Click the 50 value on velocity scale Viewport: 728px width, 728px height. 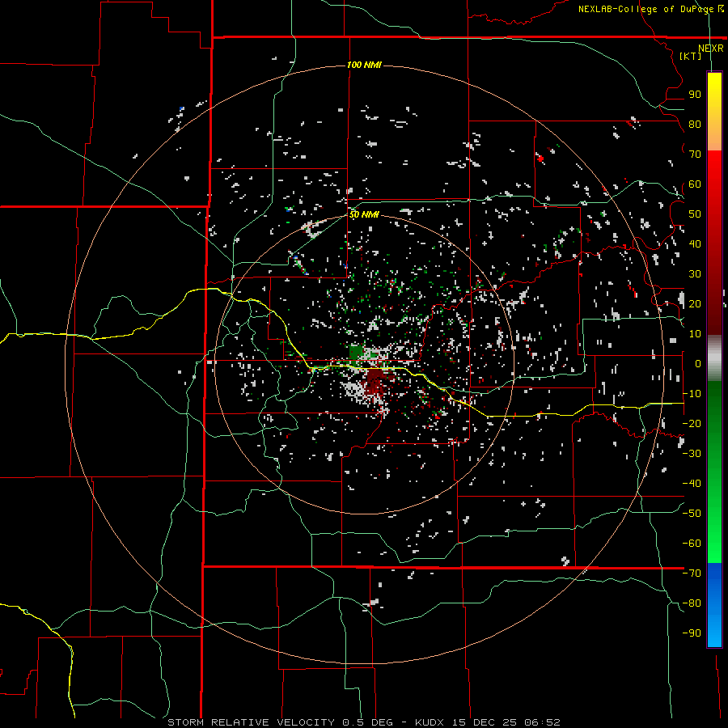coord(695,214)
